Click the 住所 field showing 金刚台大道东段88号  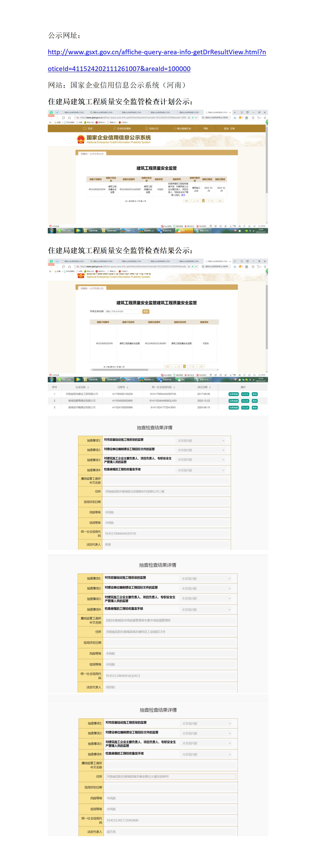(170, 776)
